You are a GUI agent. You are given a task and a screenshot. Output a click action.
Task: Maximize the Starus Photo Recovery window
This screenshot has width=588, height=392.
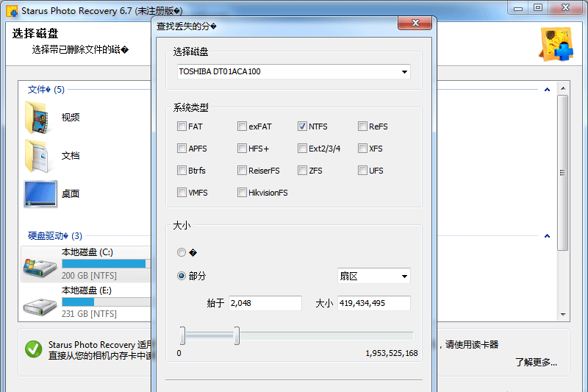pyautogui.click(x=538, y=8)
